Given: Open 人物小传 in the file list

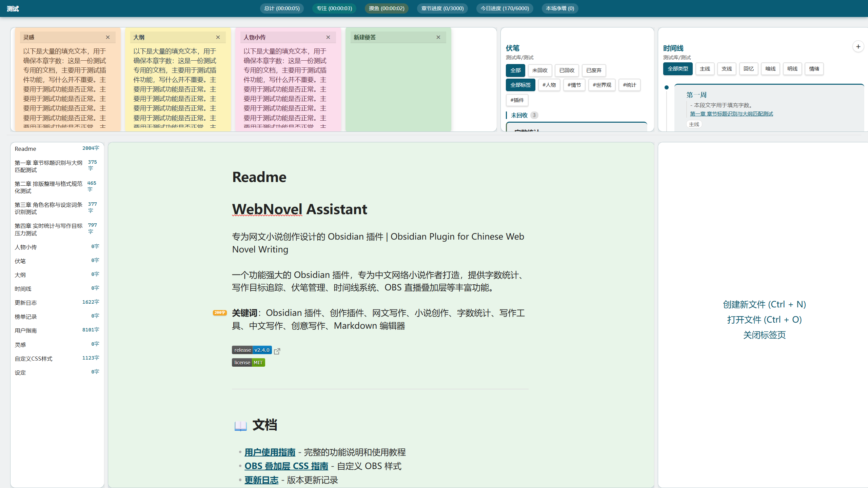Looking at the screenshot, I should point(57,247).
